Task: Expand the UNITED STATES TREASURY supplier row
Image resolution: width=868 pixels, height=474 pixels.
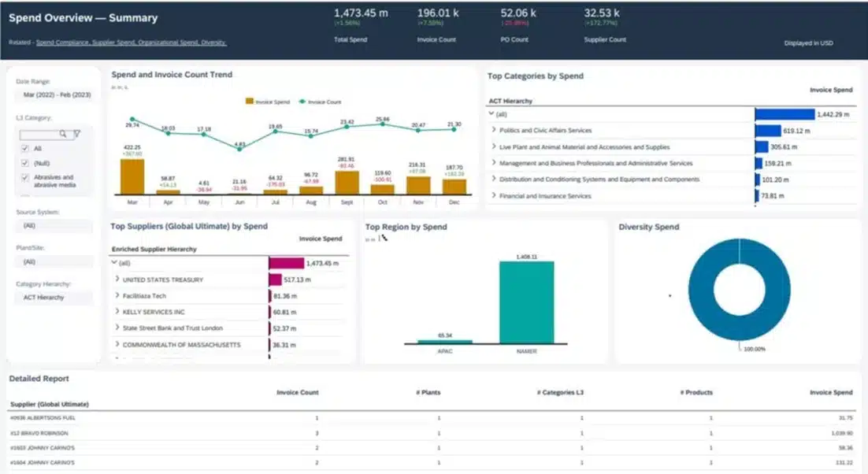Action: pyautogui.click(x=117, y=280)
